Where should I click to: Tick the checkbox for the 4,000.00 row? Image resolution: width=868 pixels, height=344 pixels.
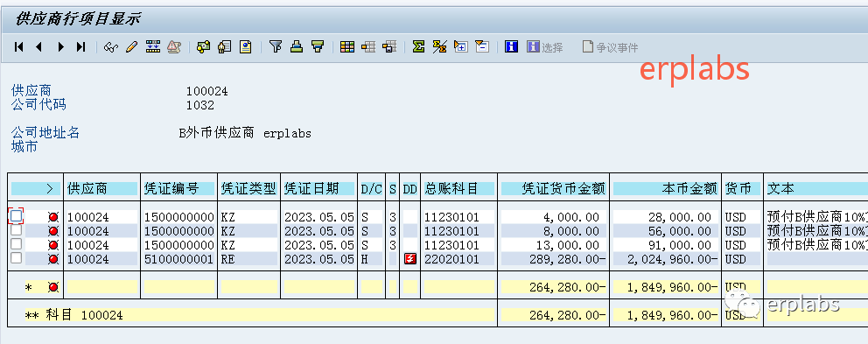[17, 215]
